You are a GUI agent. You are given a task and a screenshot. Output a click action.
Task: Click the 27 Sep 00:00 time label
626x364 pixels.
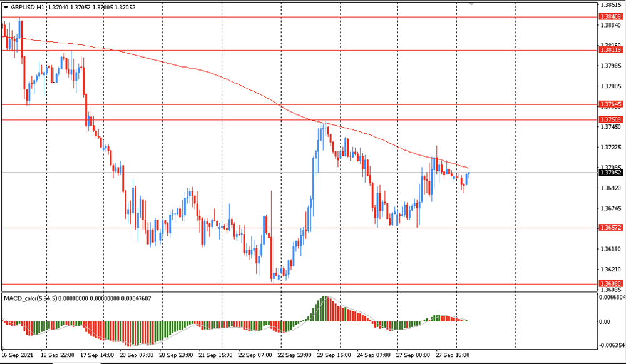[413, 355]
